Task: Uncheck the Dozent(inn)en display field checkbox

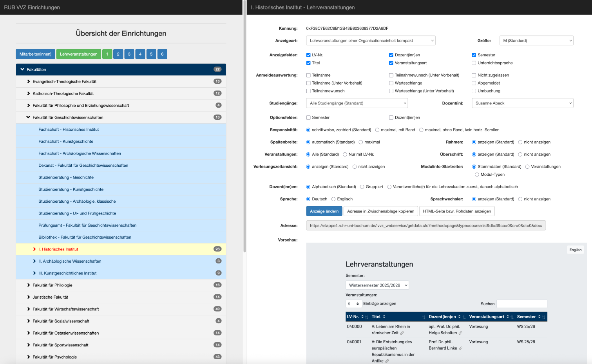Action: [391, 55]
